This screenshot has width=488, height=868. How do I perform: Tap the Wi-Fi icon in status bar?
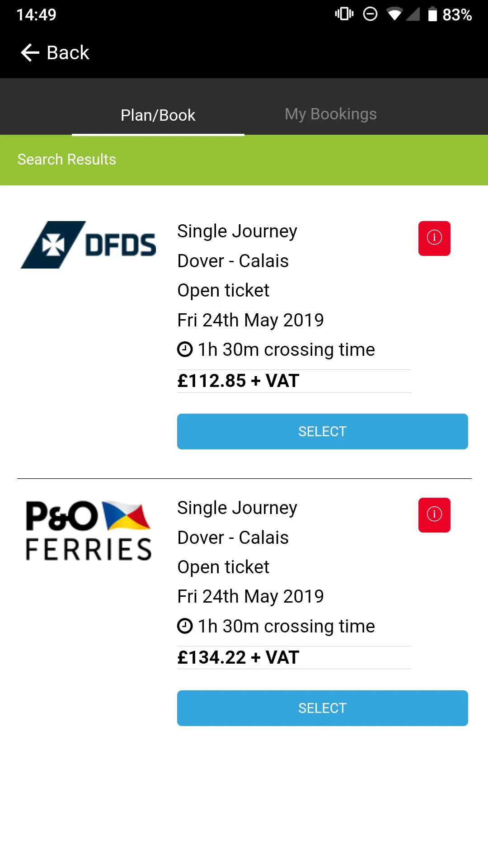(394, 14)
